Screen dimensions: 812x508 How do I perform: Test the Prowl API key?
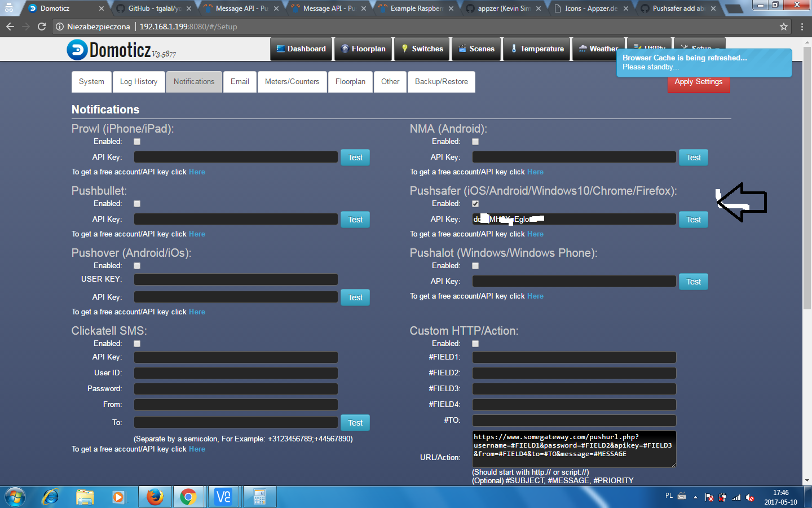tap(355, 157)
